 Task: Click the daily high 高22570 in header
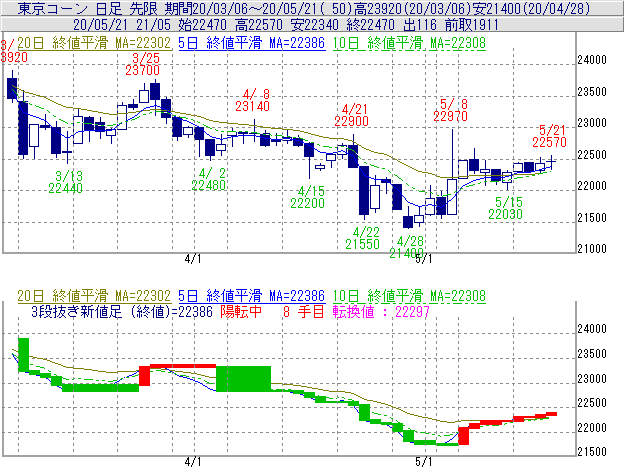click(259, 25)
